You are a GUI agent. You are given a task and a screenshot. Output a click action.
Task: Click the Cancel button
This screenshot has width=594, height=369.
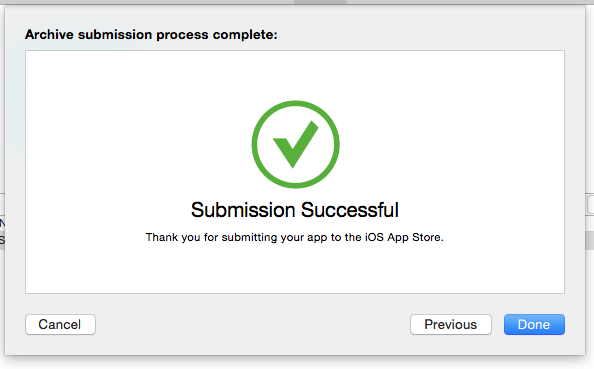pos(60,324)
